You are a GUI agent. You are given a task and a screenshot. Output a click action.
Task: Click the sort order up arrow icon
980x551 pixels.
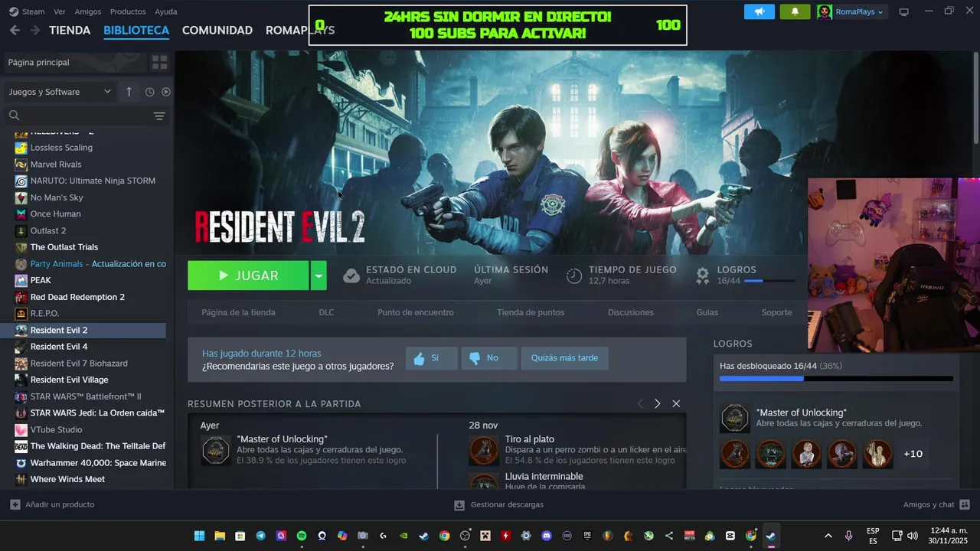click(129, 92)
